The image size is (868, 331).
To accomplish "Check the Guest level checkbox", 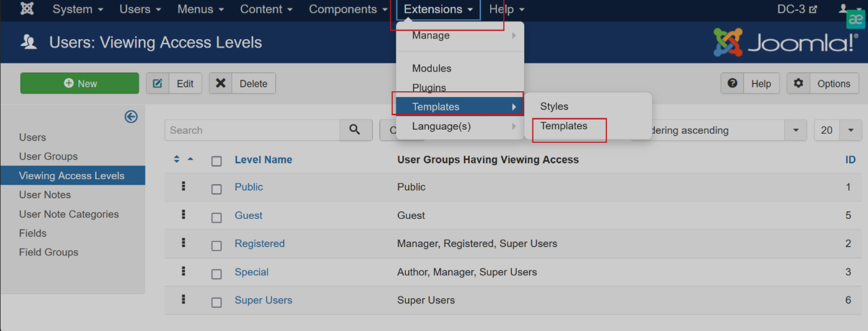I will pyautogui.click(x=216, y=217).
